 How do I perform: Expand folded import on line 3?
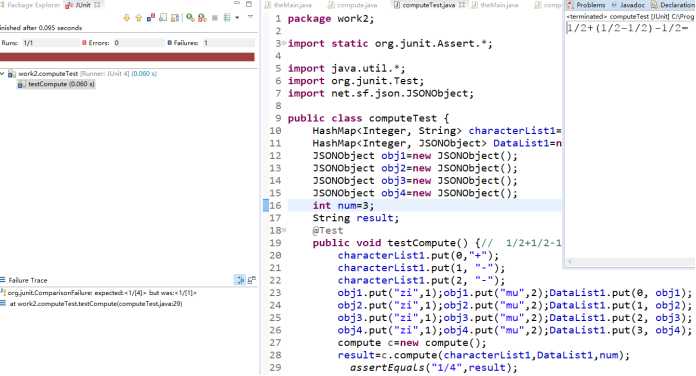point(284,43)
